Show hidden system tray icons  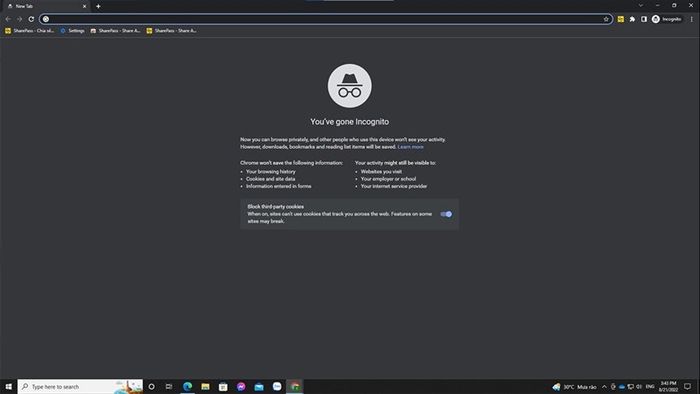coord(604,387)
